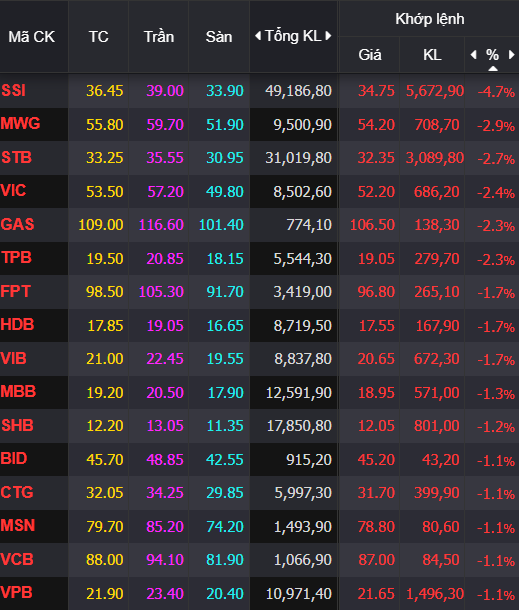Click the VPB ticker symbol

click(17, 592)
